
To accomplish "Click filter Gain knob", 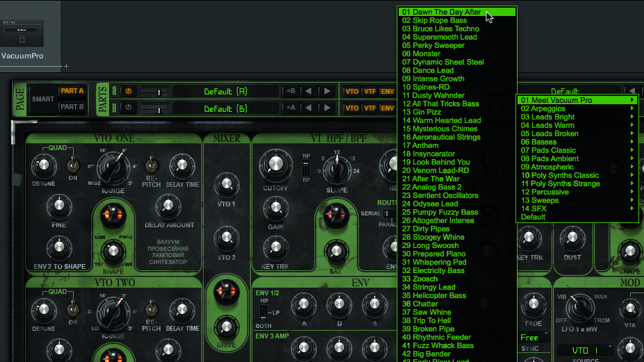I will (276, 208).
